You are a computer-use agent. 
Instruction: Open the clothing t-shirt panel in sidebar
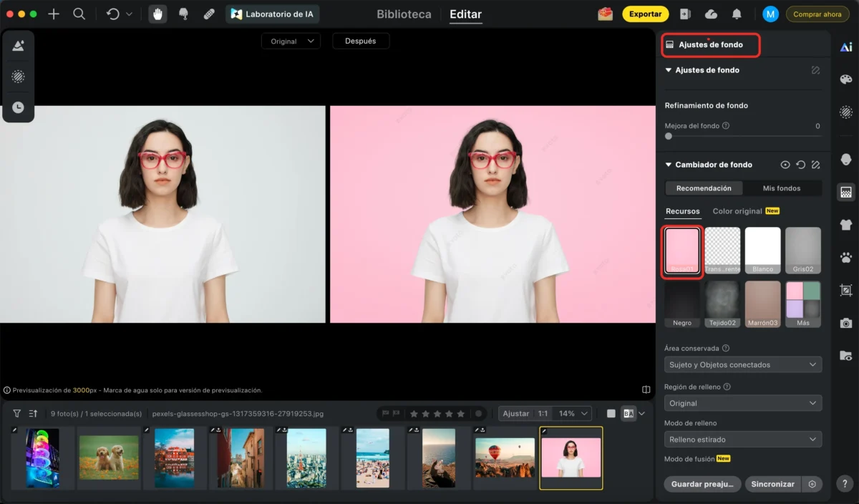coord(845,225)
